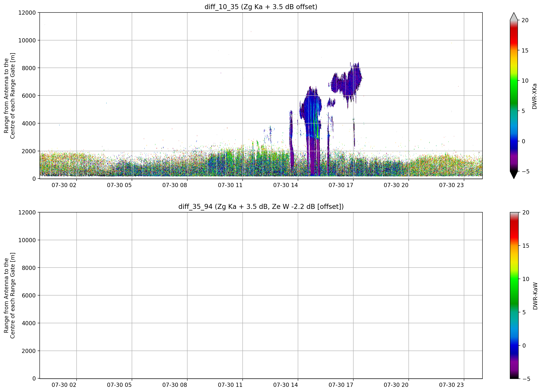Image resolution: width=542 pixels, height=392 pixels.
Task: Click the bottom plot y tick 8000
Action: click(29, 268)
